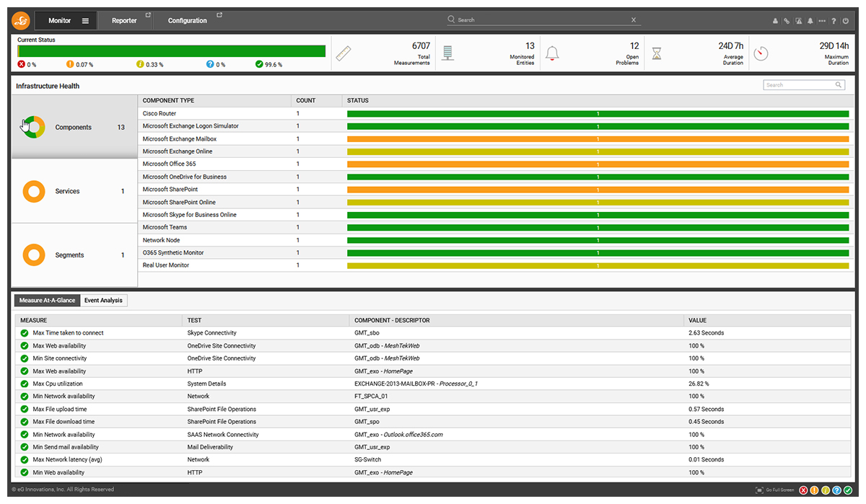The image size is (866, 504).
Task: Open the O365 Synthetic Monitor component type
Action: (x=173, y=253)
